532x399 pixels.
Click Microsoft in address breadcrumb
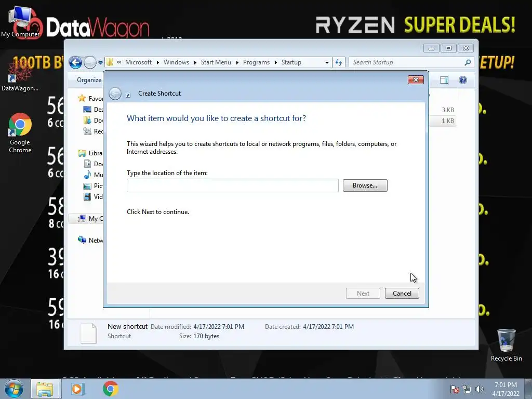click(138, 62)
